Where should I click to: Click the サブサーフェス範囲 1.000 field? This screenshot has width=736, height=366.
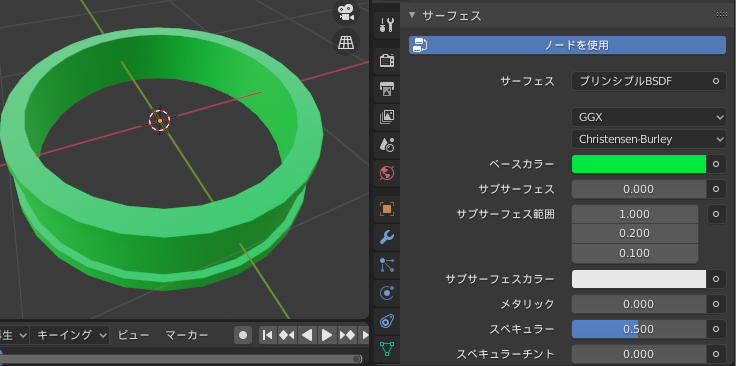click(635, 214)
